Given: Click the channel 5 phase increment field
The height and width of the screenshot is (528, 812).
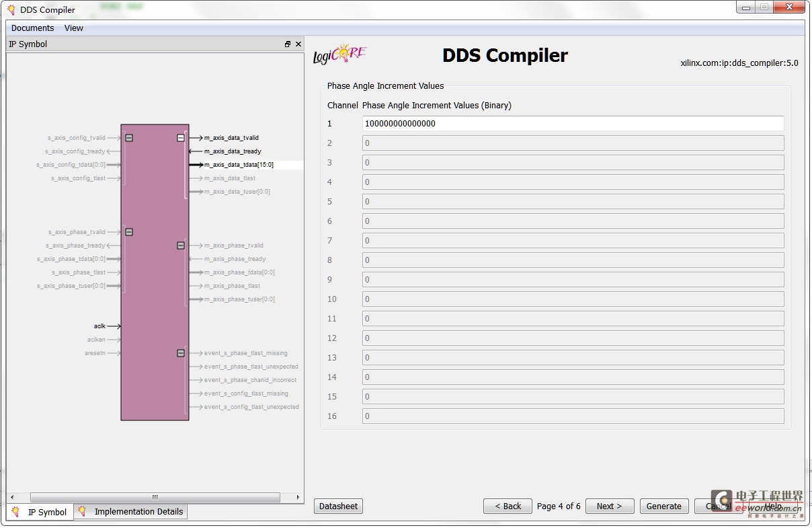Looking at the screenshot, I should (573, 202).
